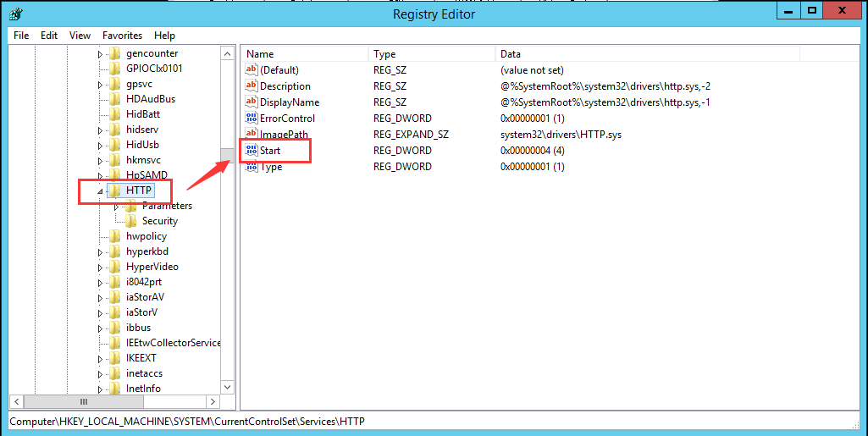Click the HDAudBus folder icon
The height and width of the screenshot is (436, 868).
[x=114, y=99]
